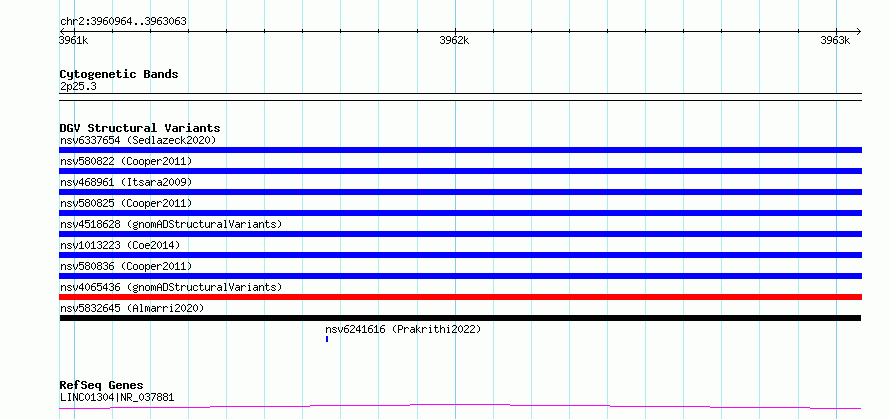
Task: Click the DGV Structural Variants track title
Action: [140, 128]
